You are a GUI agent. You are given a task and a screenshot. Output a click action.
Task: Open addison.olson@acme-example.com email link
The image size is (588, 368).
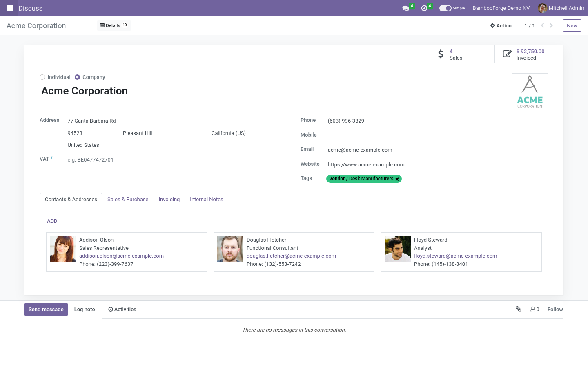pos(121,256)
